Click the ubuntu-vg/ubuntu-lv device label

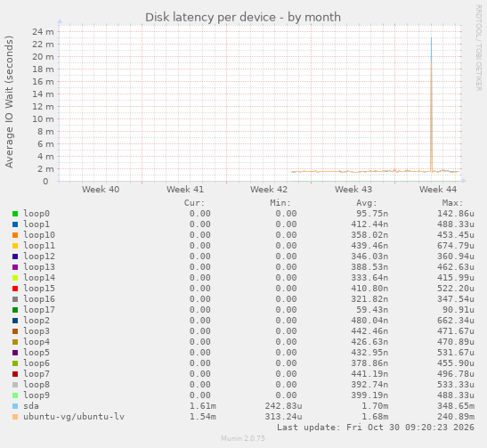click(74, 417)
